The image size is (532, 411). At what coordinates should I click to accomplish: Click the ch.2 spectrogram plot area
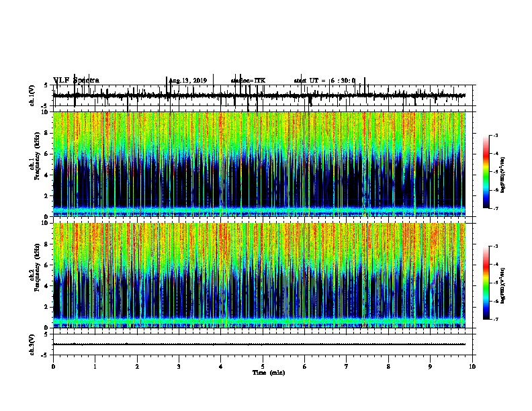pos(259,275)
